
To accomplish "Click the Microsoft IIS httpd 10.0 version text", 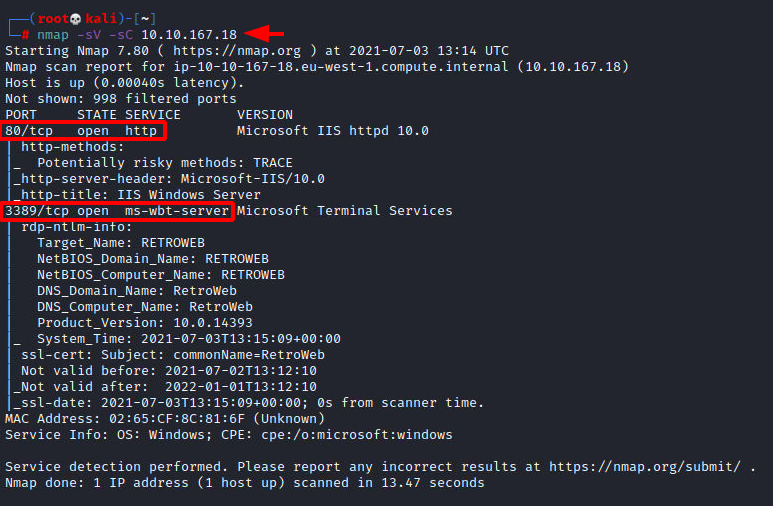I will tap(333, 131).
